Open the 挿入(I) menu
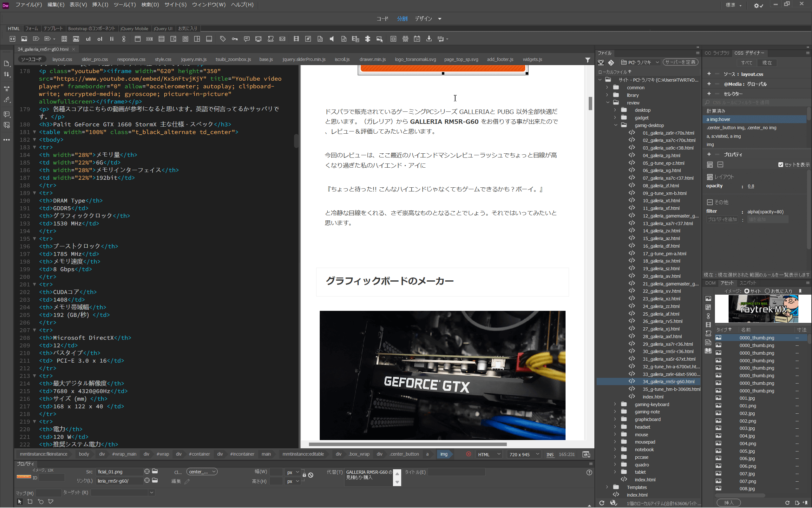 (100, 5)
